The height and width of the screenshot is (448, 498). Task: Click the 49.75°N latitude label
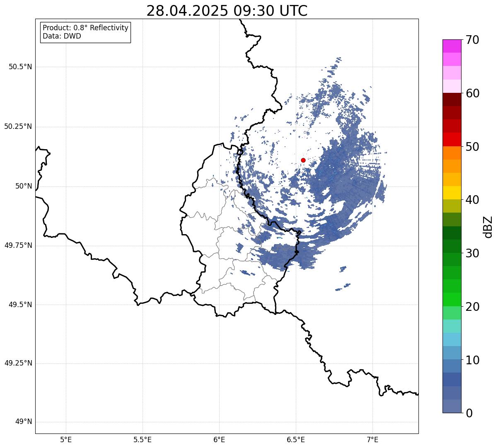pos(18,245)
